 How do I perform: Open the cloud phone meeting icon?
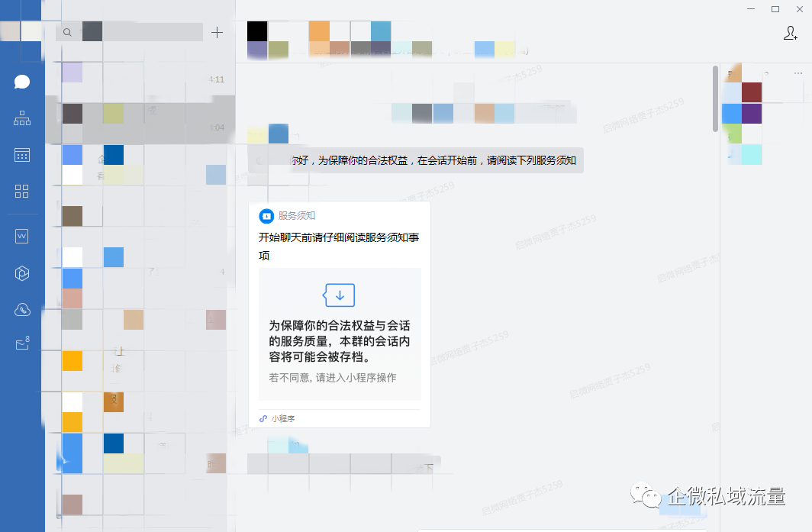tap(21, 310)
